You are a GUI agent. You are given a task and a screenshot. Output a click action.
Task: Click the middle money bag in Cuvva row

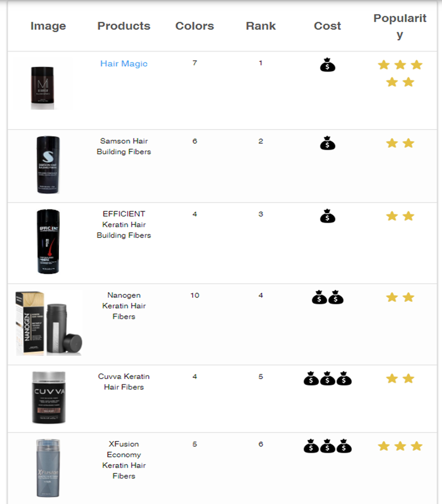pos(328,379)
